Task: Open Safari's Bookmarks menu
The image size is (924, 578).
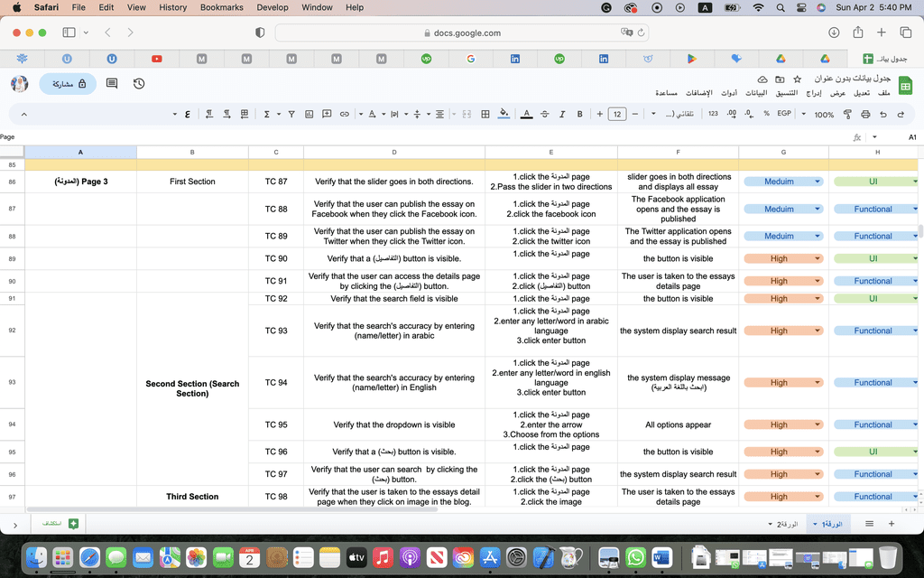Action: pos(222,7)
